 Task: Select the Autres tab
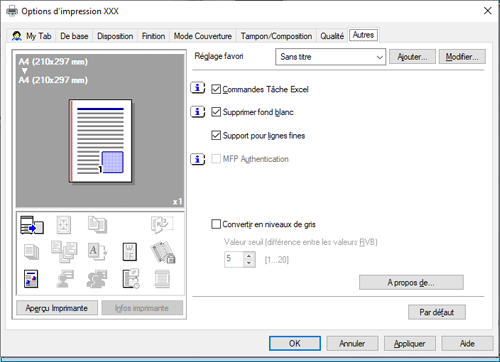click(363, 35)
